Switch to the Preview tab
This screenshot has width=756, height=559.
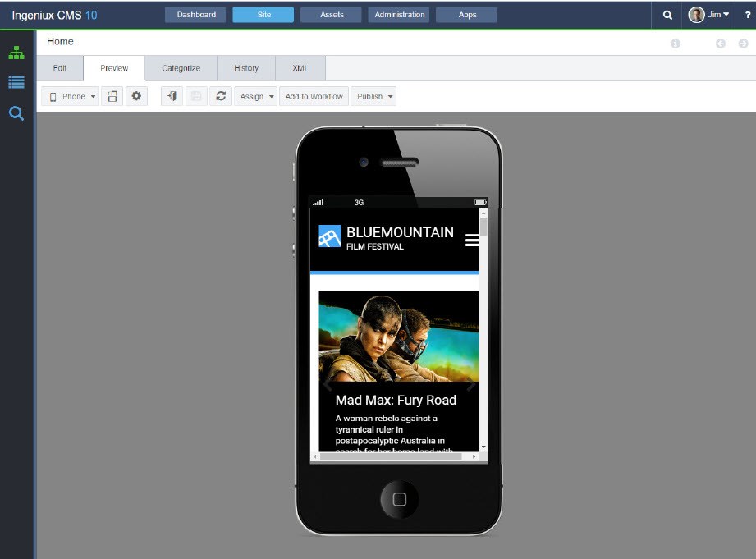114,68
